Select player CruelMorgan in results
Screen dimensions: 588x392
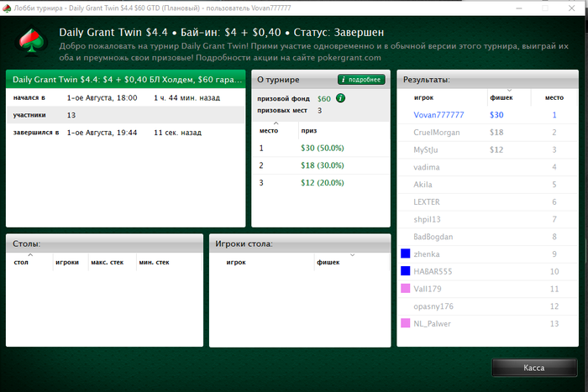pos(487,133)
